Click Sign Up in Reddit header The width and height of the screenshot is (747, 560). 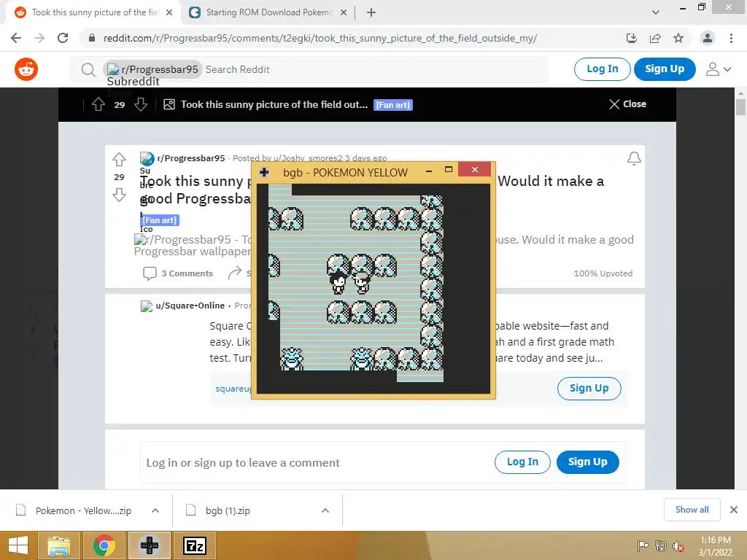(x=665, y=69)
